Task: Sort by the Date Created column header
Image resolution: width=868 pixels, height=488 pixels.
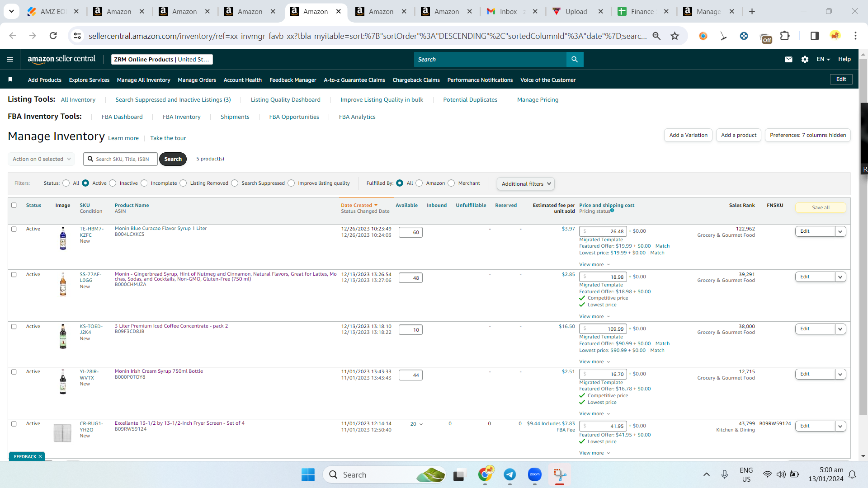Action: (359, 205)
